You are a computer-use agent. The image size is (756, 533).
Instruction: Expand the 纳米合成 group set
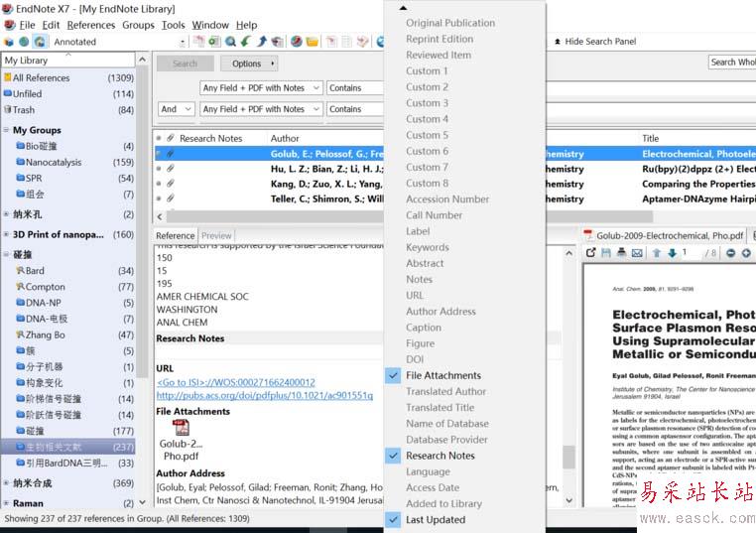coord(6,482)
